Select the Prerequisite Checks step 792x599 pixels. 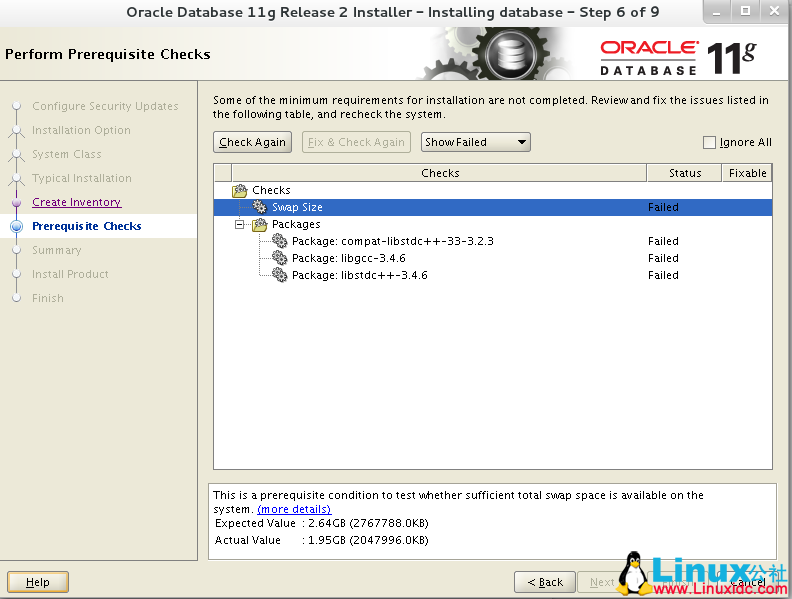[86, 226]
